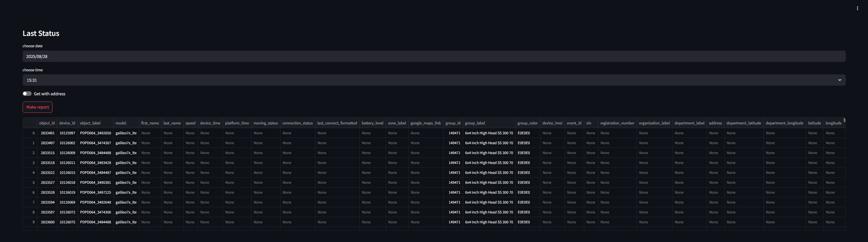Image resolution: width=868 pixels, height=242 pixels.
Task: Click the battery_level column header
Action: coord(372,123)
